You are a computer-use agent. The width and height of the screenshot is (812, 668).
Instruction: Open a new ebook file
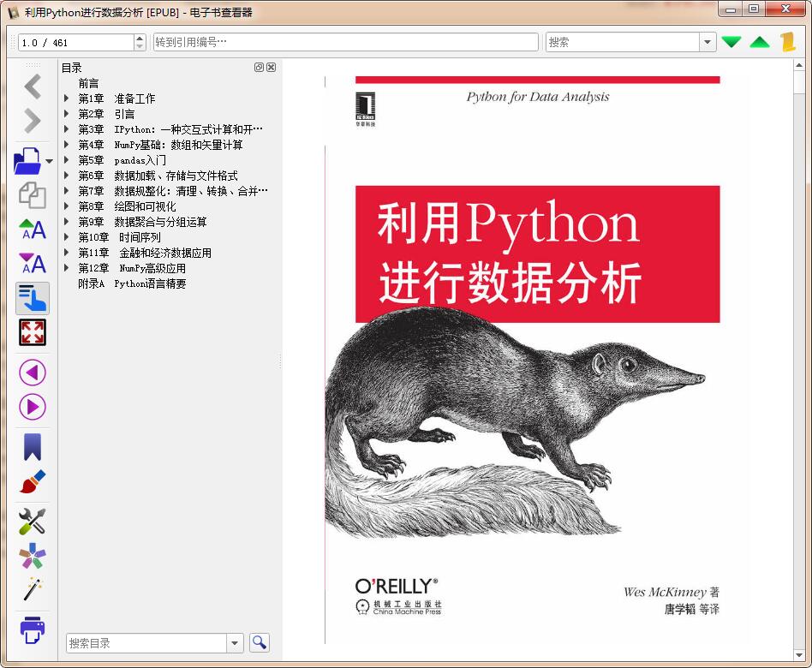point(27,159)
